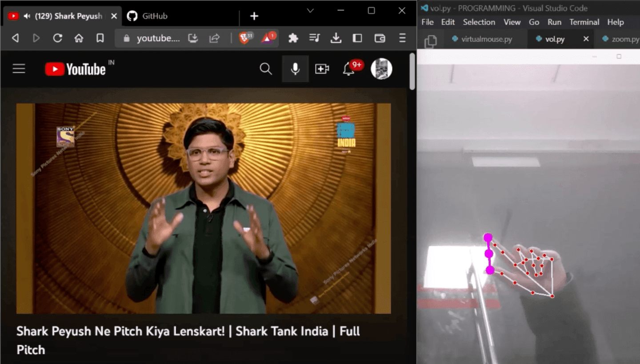Reload the YouTube page

point(57,38)
